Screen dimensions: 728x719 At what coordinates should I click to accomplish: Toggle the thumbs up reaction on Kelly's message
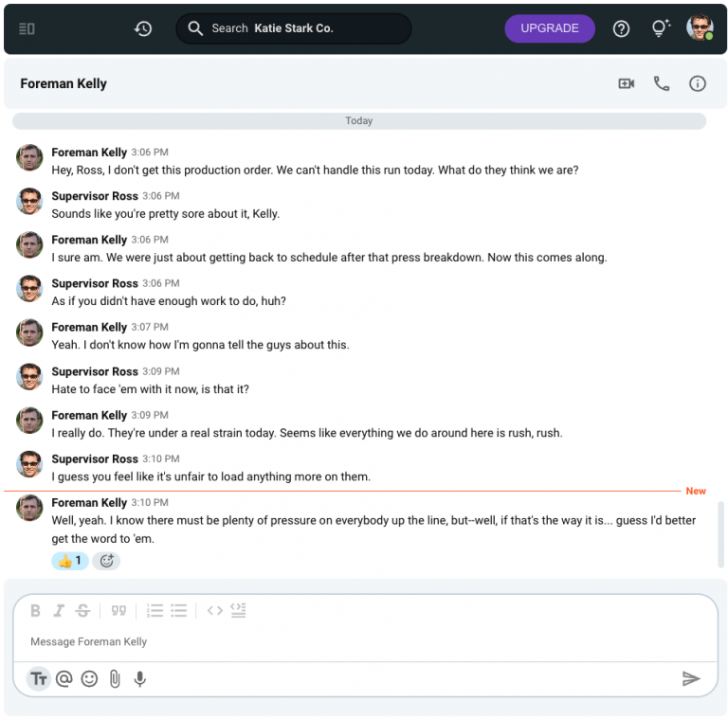(x=69, y=561)
